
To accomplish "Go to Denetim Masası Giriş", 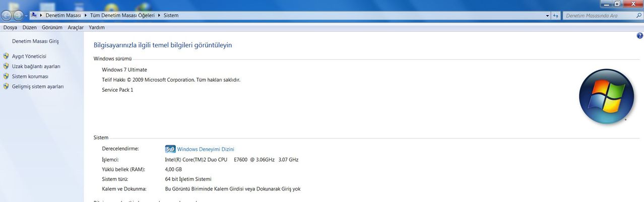I will pyautogui.click(x=35, y=41).
